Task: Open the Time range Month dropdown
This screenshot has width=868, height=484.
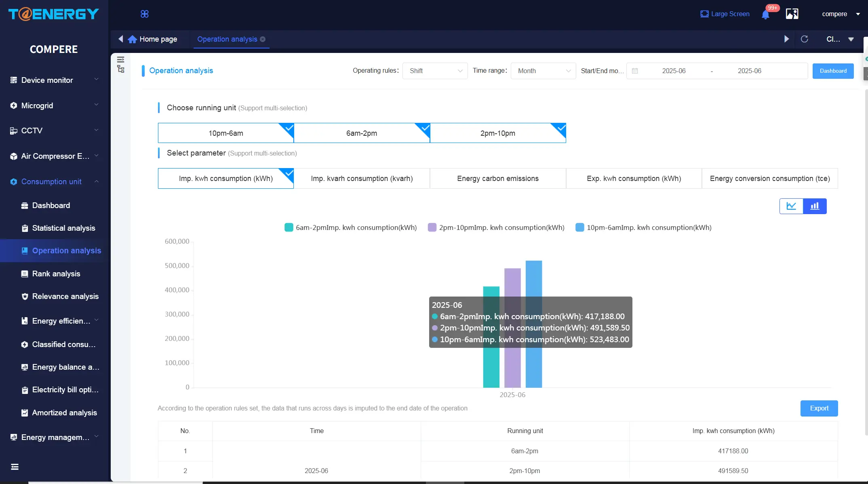Action: click(x=544, y=71)
